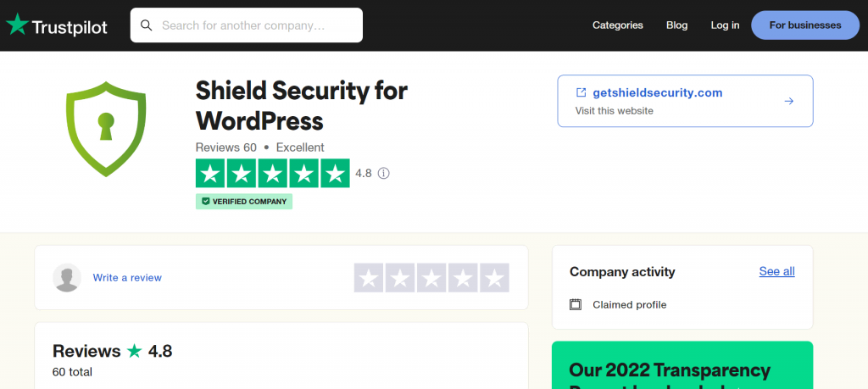
Task: Click the rating info icon beside 4.8
Action: 383,174
